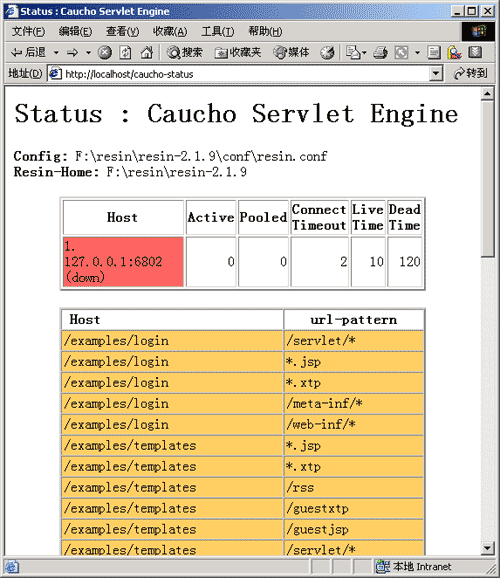Open dropdown arrow after the page size icon
This screenshot has height=578, width=500.
pos(417,53)
